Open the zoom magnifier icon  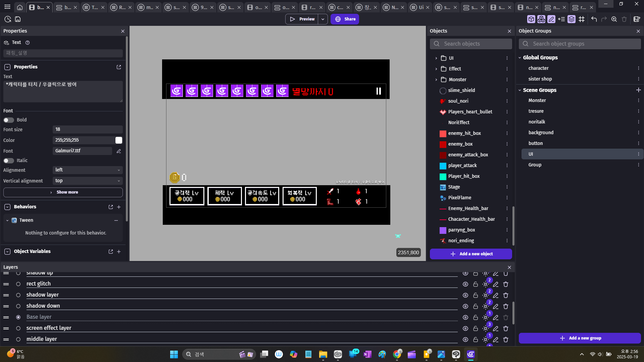(x=614, y=19)
